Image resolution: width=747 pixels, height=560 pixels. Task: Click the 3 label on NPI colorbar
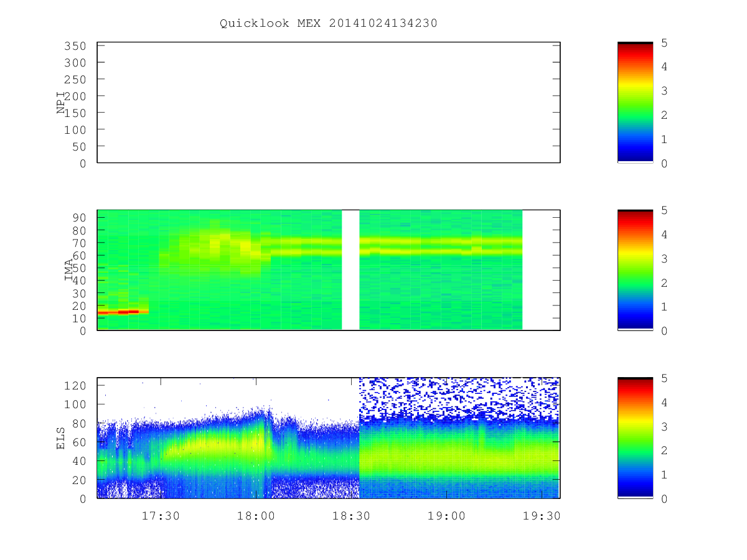[665, 91]
